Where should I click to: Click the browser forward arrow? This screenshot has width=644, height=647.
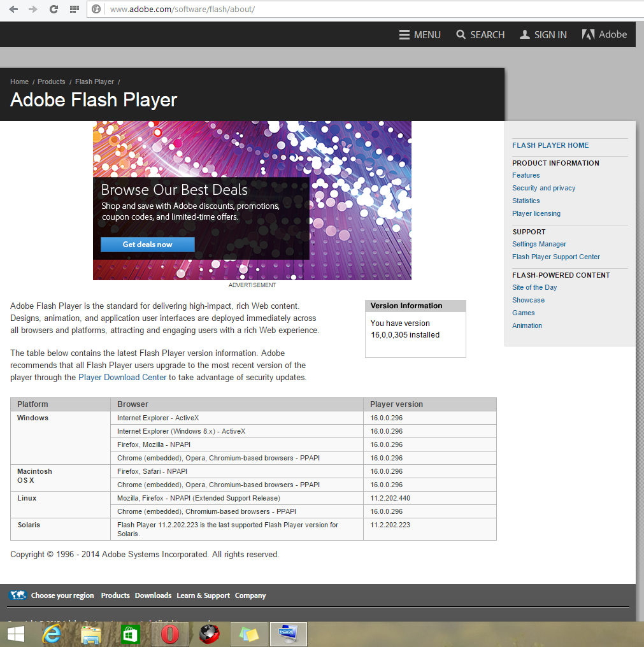33,9
